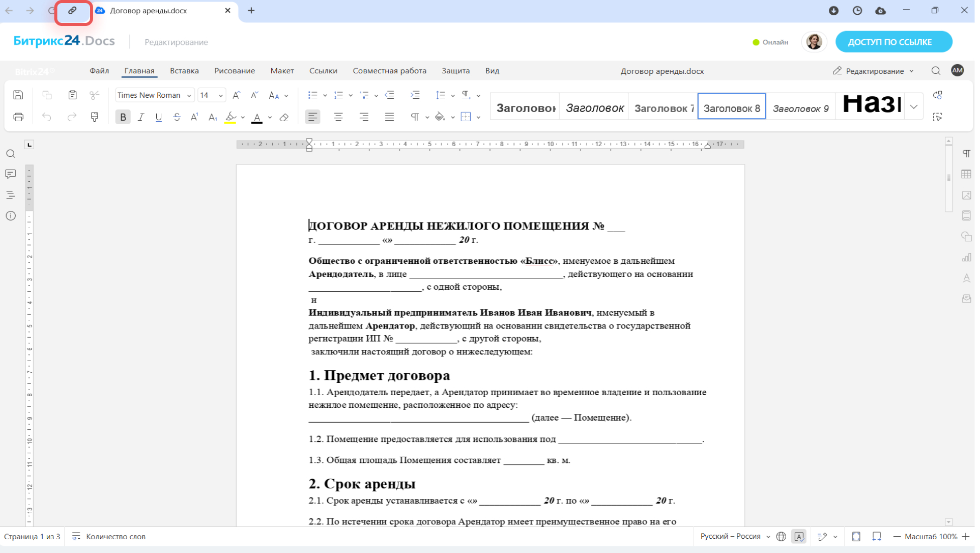Screen dimensions: 980x553
Task: Click the Print icon in the toolbar
Action: [x=18, y=118]
